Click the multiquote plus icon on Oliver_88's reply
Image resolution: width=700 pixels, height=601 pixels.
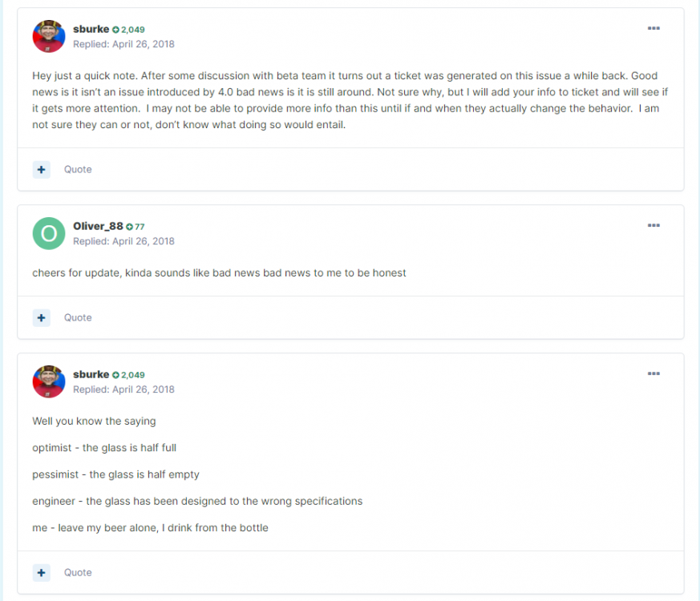41,317
